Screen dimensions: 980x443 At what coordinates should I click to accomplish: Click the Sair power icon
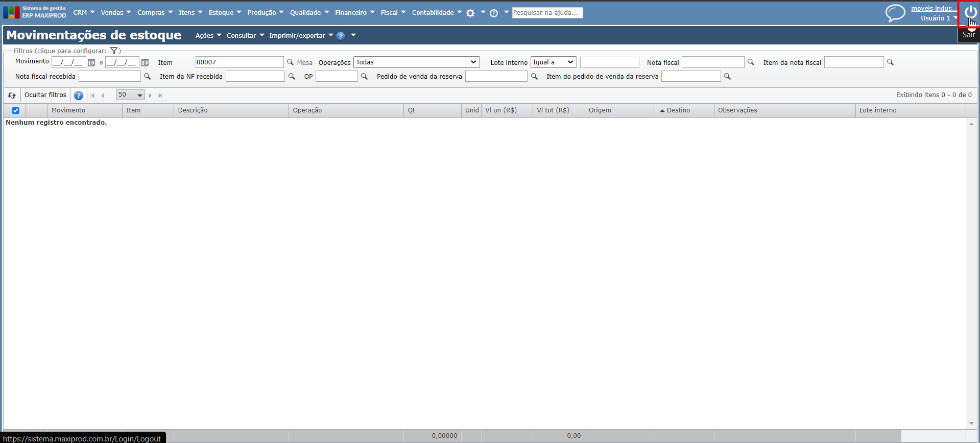click(x=970, y=12)
